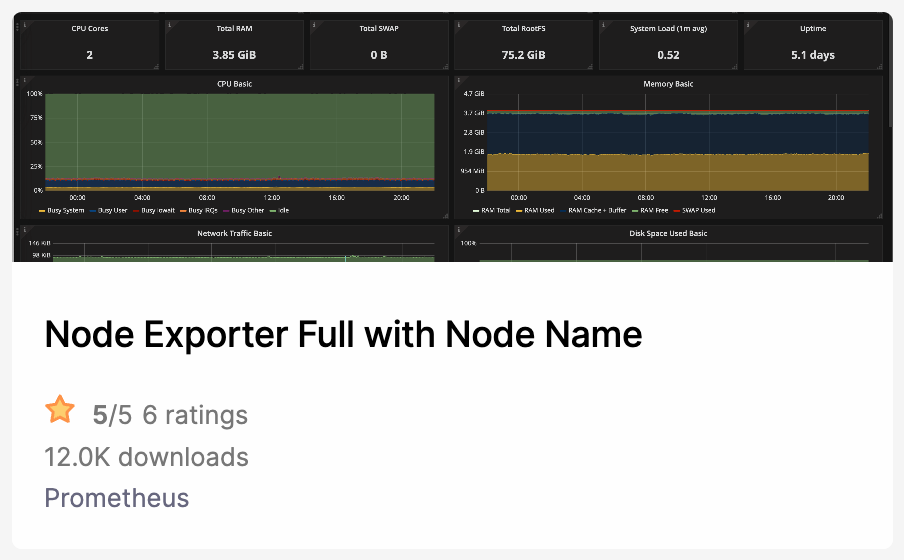The width and height of the screenshot is (904, 560).
Task: Click RAM Total legend entry
Action: (x=491, y=211)
